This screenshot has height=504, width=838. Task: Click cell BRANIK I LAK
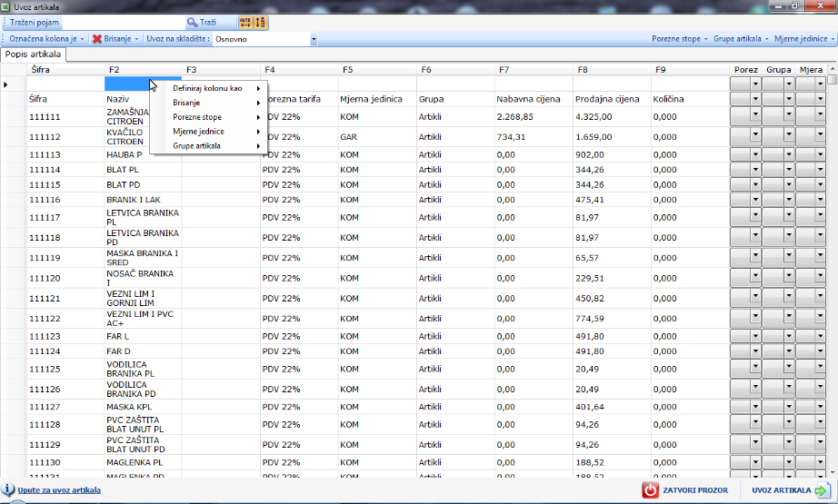point(143,199)
